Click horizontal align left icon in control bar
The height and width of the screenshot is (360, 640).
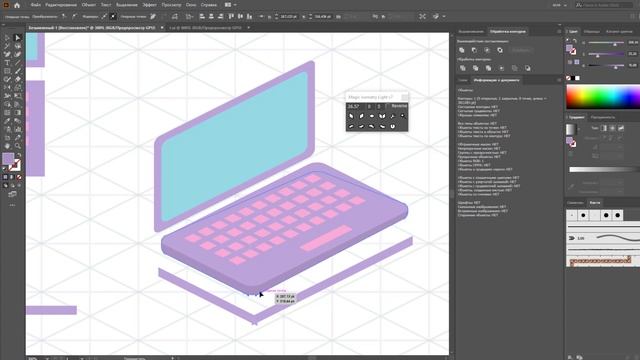[x=202, y=16]
